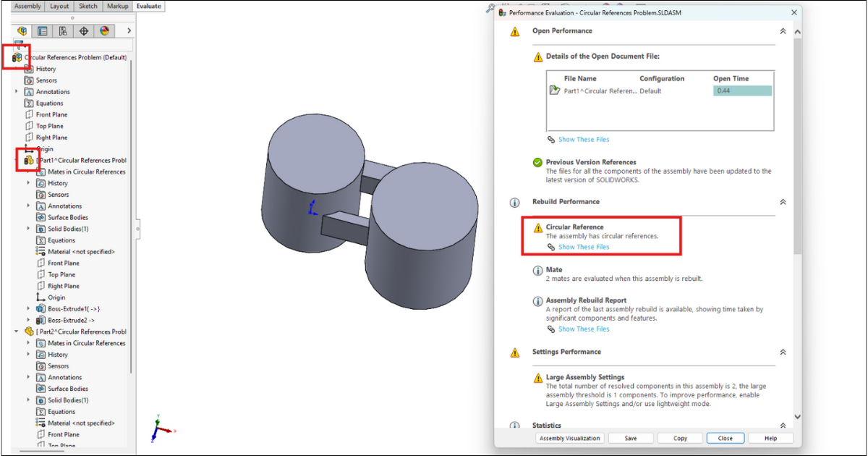Expand the Part2 component node
This screenshot has height=456, width=868.
[x=16, y=332]
